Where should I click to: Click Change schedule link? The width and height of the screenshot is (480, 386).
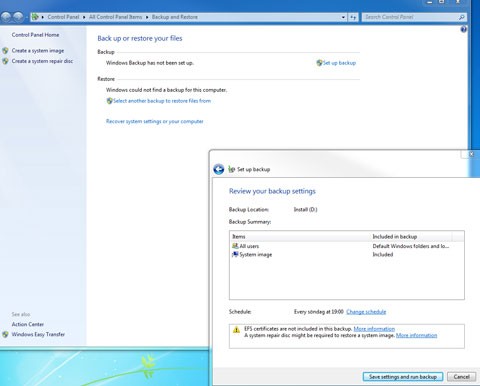point(366,312)
